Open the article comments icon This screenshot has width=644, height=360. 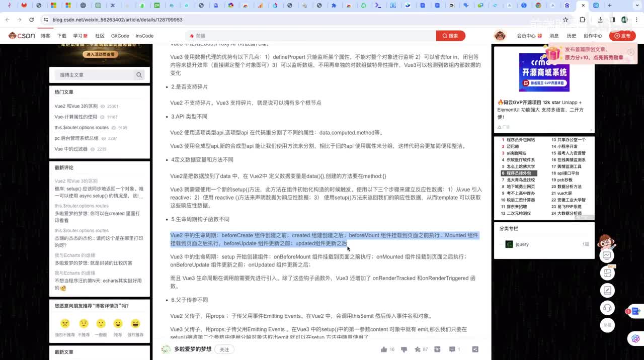click(x=452, y=349)
